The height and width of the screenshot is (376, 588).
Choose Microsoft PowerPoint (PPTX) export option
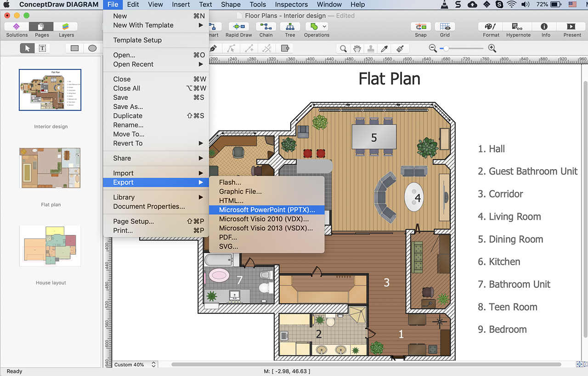coord(267,210)
